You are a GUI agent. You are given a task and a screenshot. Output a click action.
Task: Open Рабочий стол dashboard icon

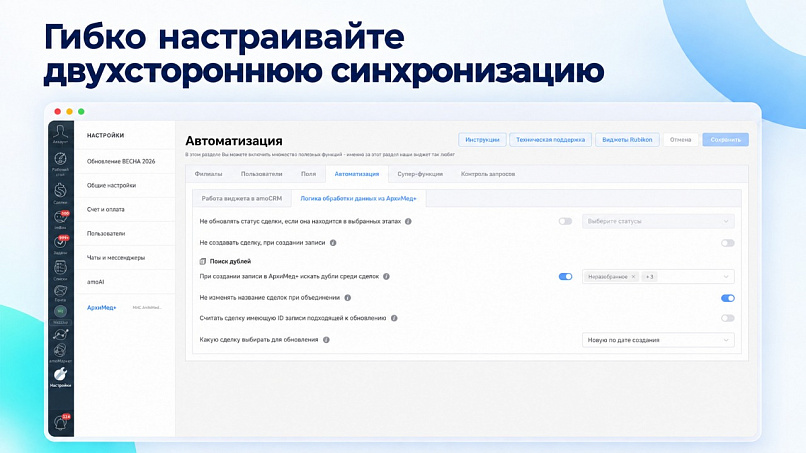(61, 160)
